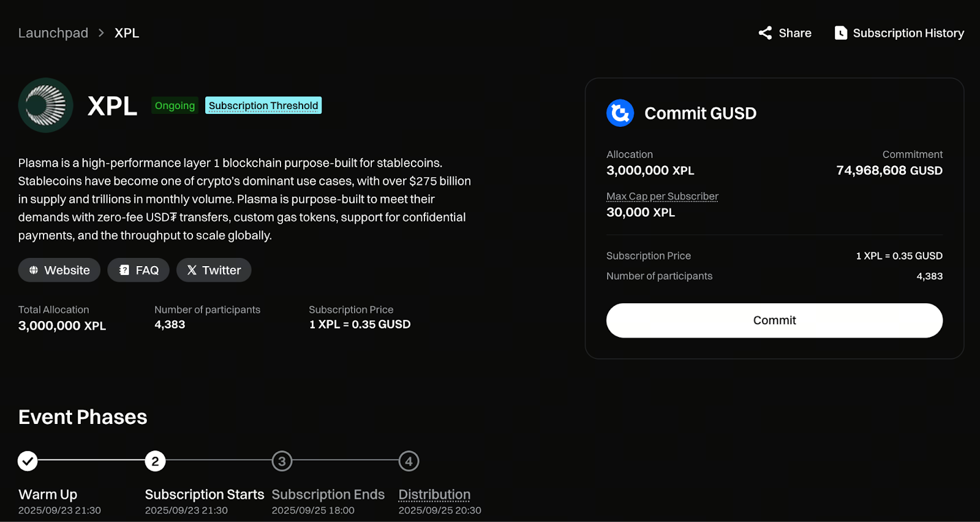Click the question mark FAQ icon
This screenshot has height=522, width=980.
pos(124,270)
